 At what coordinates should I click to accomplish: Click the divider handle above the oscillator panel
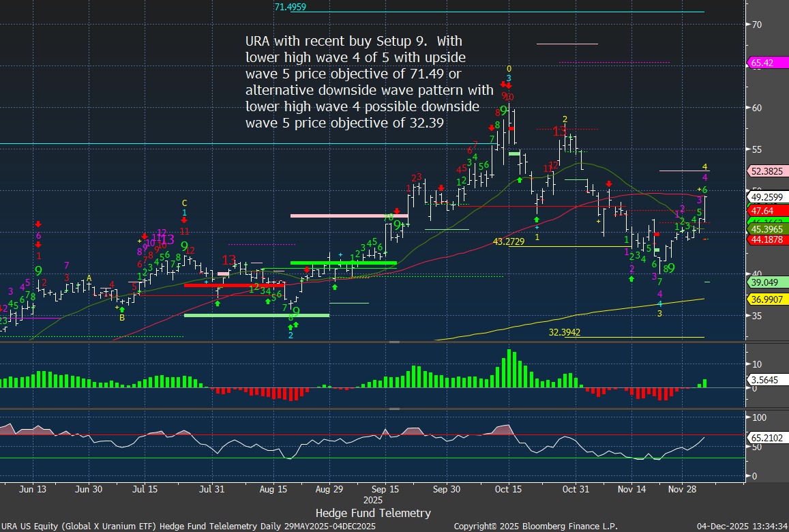[393, 409]
